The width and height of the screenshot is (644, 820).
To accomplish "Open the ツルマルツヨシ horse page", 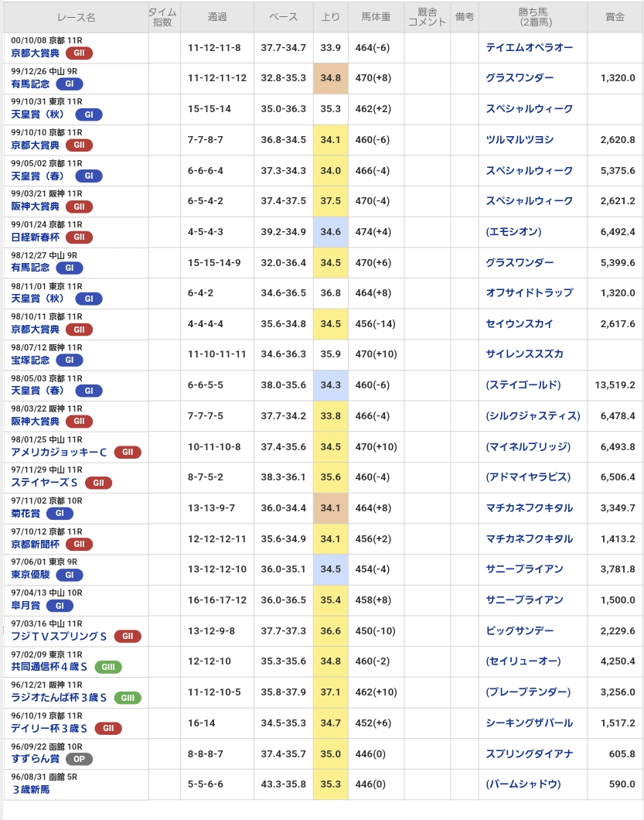I will [519, 140].
